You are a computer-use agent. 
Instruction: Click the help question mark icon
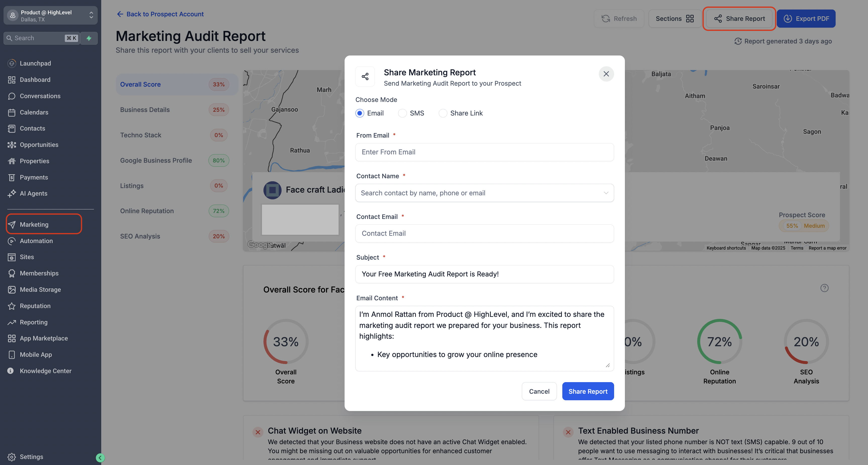tap(824, 288)
